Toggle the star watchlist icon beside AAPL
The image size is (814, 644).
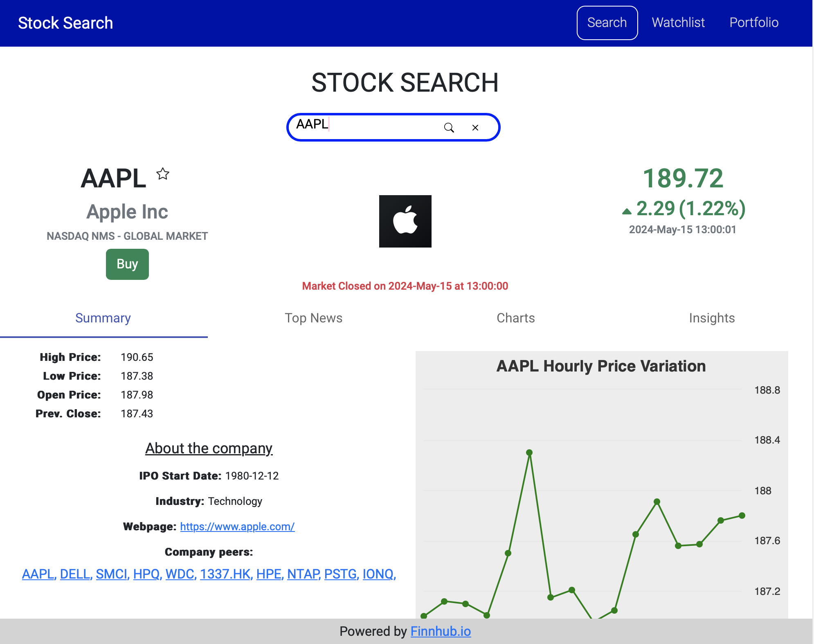coord(163,174)
